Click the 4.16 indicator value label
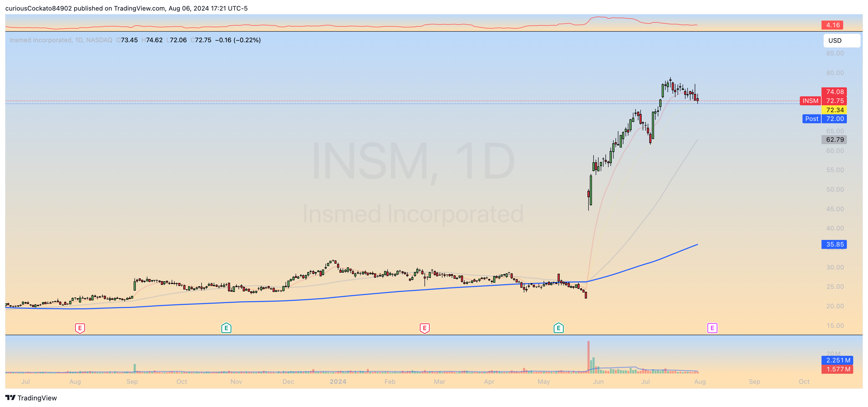Image resolution: width=868 pixels, height=407 pixels. (832, 25)
